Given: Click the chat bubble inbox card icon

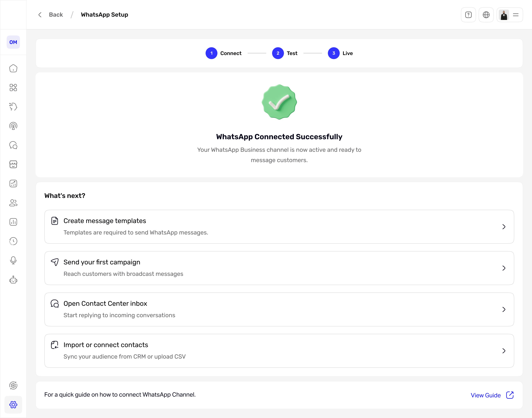Looking at the screenshot, I should coord(55,304).
